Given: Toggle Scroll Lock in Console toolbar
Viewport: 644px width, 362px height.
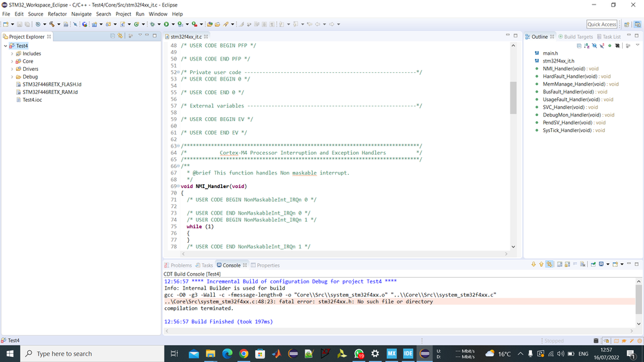Looking at the screenshot, I should coord(567,264).
